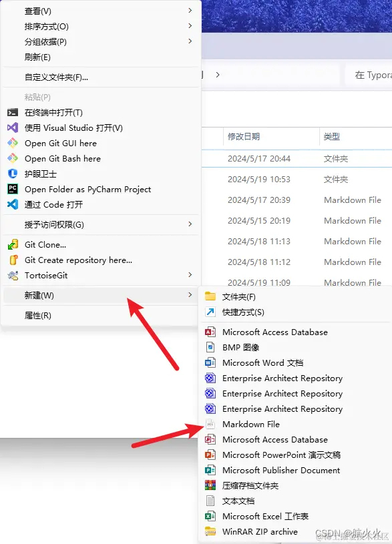Viewport: 392px width, 544px height.
Task: Choose 自定义文件夹(F)... from the context menu
Action: pos(101,77)
